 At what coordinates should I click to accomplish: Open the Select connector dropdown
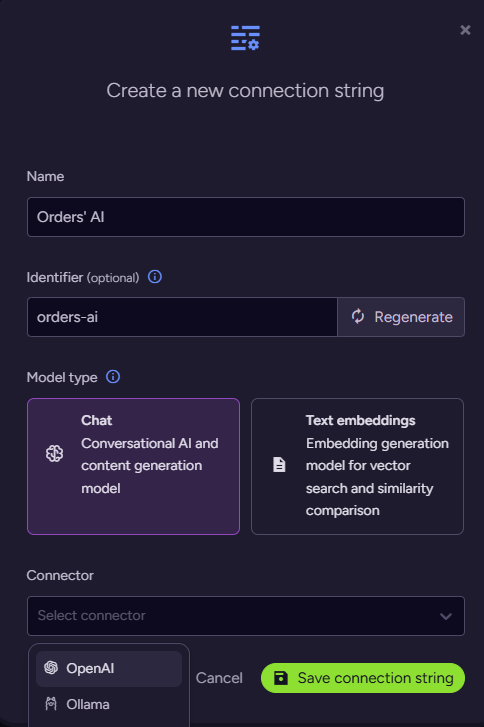(x=246, y=616)
